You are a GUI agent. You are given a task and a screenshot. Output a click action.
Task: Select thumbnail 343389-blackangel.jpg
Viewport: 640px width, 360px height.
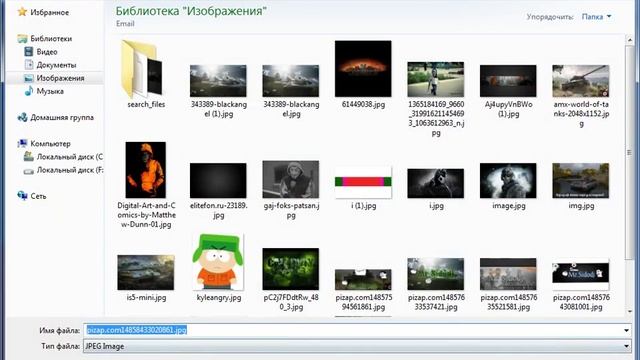[291, 81]
